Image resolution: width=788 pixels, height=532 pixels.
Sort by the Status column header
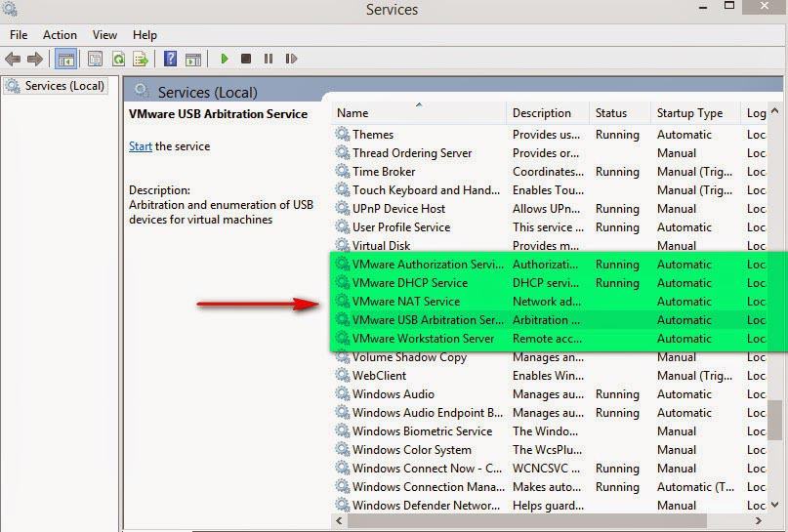[611, 113]
